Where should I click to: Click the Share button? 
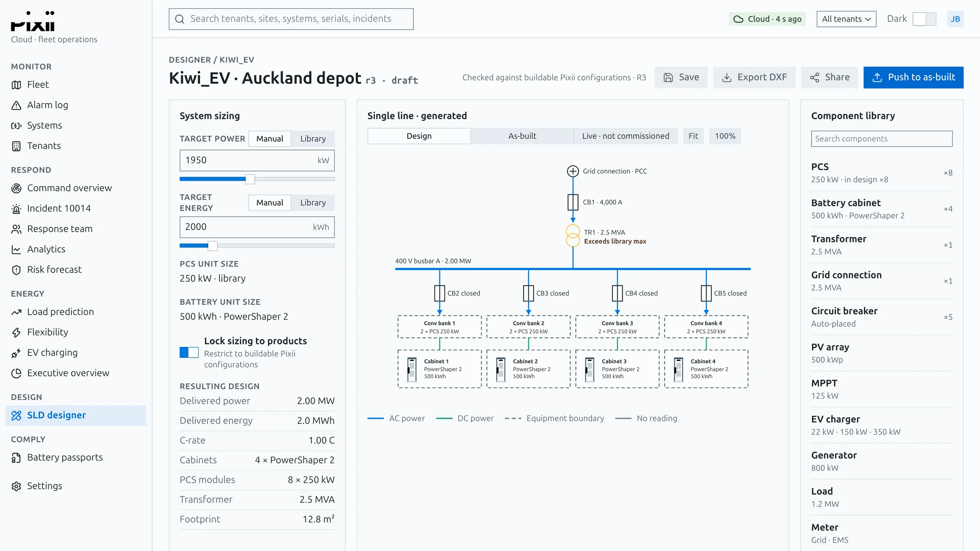pyautogui.click(x=829, y=77)
